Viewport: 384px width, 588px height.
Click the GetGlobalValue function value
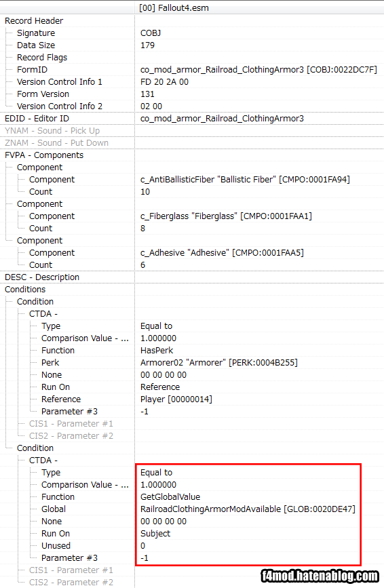(170, 497)
